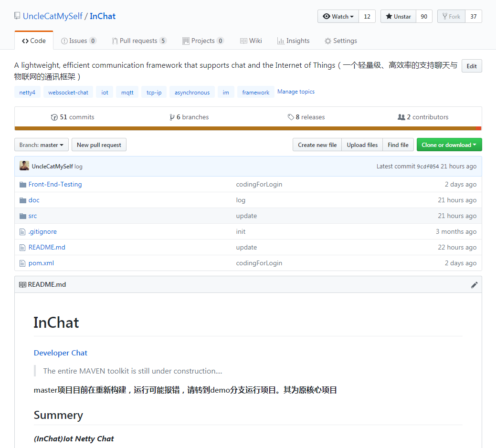The image size is (496, 448).
Task: Open the Issues tab
Action: click(79, 41)
